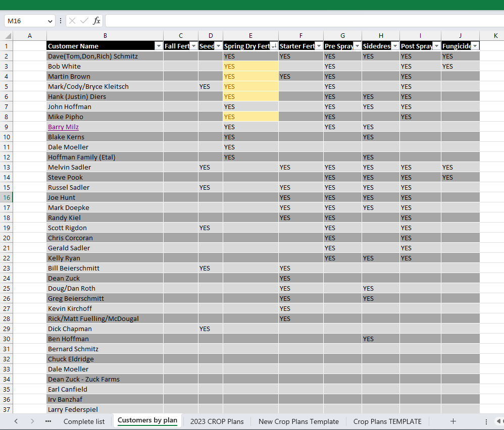The image size is (504, 430).
Task: Select the Hank (Justin) Diers cell
Action: [105, 97]
